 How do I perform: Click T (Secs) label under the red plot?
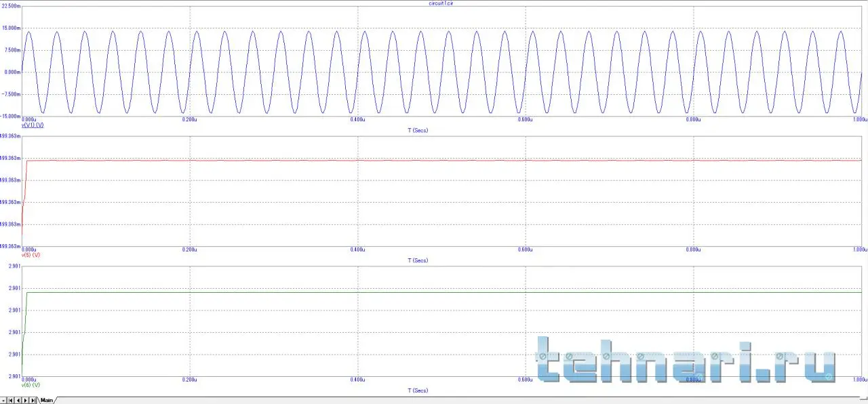coord(418,260)
